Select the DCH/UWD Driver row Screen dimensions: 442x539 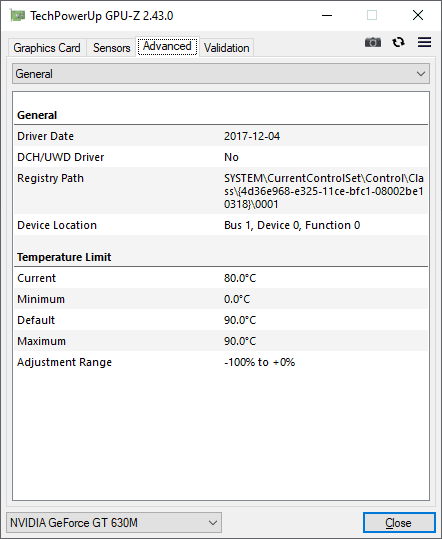pyautogui.click(x=221, y=157)
